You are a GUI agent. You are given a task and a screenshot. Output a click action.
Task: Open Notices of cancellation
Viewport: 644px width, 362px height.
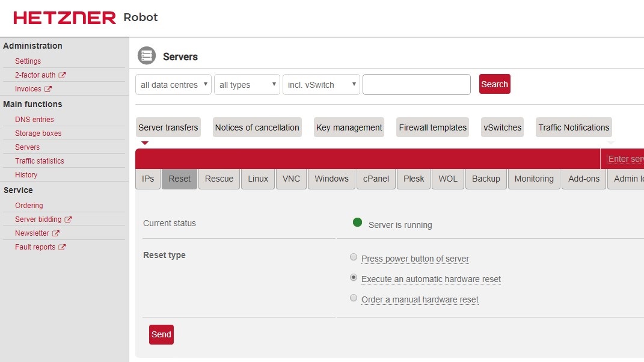click(x=257, y=127)
